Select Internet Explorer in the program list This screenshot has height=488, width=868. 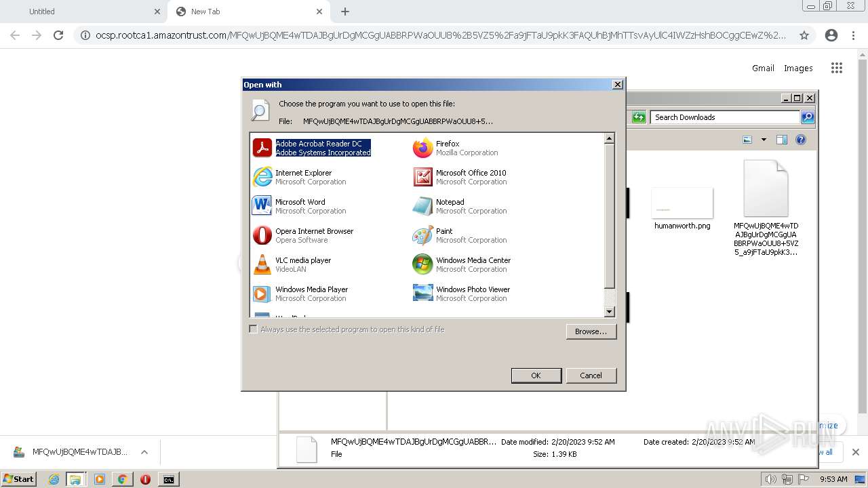[x=299, y=177]
